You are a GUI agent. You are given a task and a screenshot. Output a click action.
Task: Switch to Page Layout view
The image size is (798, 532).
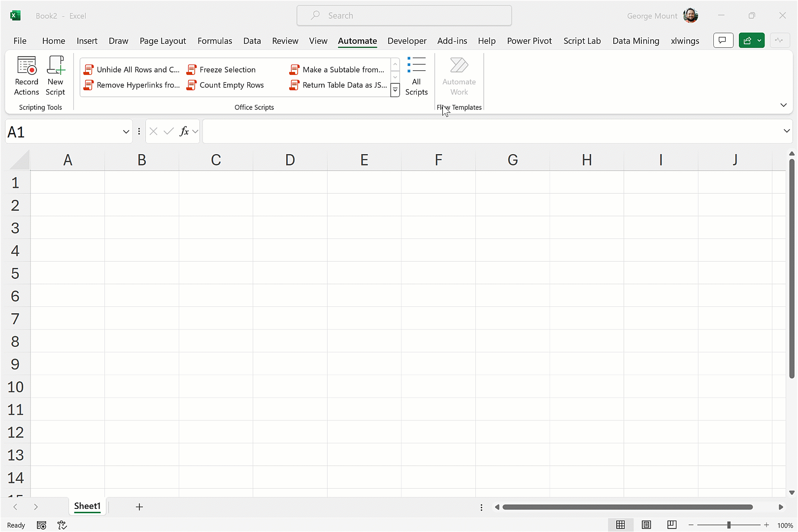646,525
